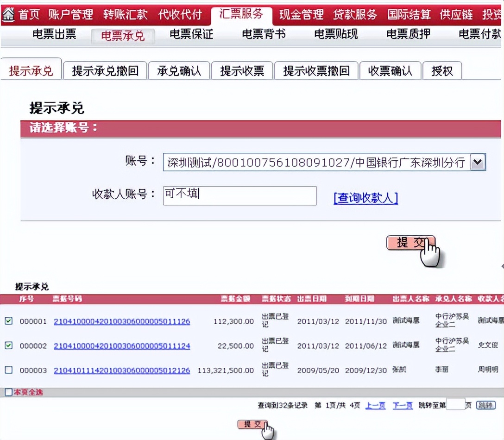This screenshot has height=440, width=504.
Task: Go to the next page via 下一页
Action: (402, 405)
